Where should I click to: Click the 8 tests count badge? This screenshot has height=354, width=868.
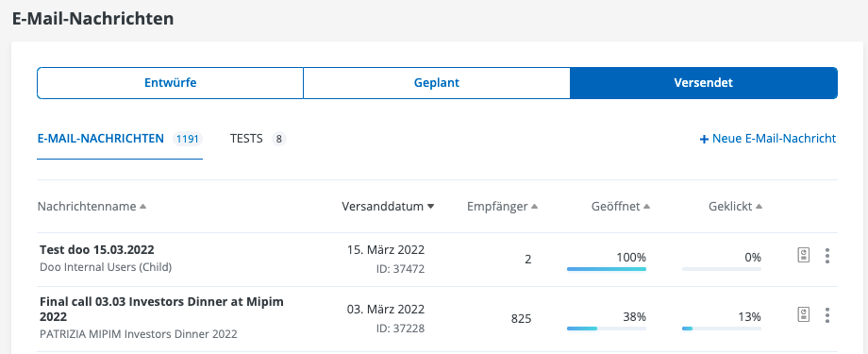pyautogui.click(x=279, y=139)
